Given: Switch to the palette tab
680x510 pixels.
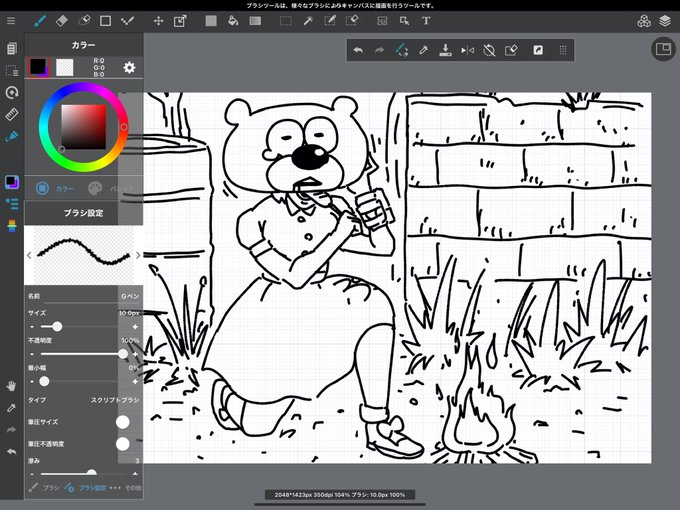Looking at the screenshot, I should point(109,188).
